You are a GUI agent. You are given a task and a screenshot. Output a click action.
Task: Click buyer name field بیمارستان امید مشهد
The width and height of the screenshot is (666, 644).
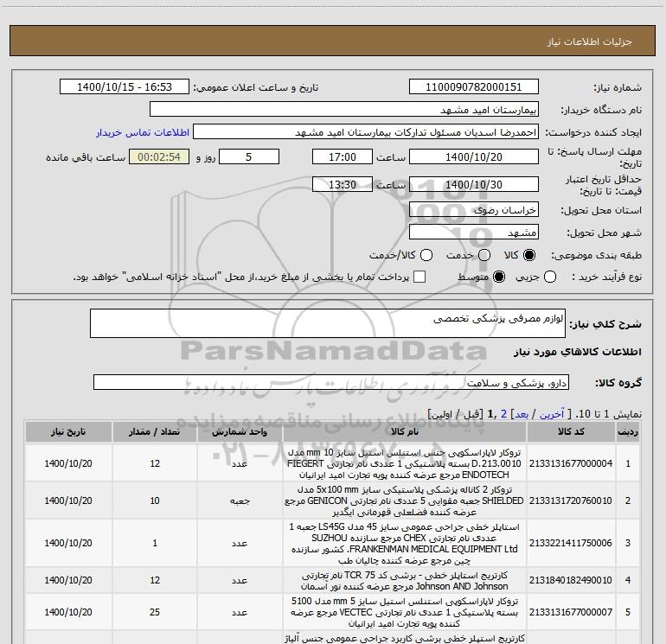344,109
